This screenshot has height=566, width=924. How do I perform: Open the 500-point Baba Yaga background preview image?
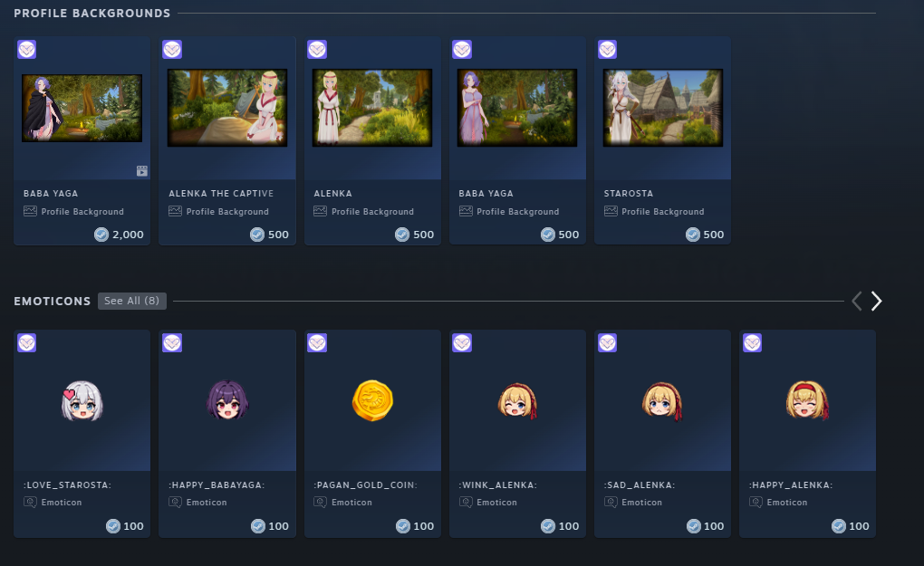(516, 108)
